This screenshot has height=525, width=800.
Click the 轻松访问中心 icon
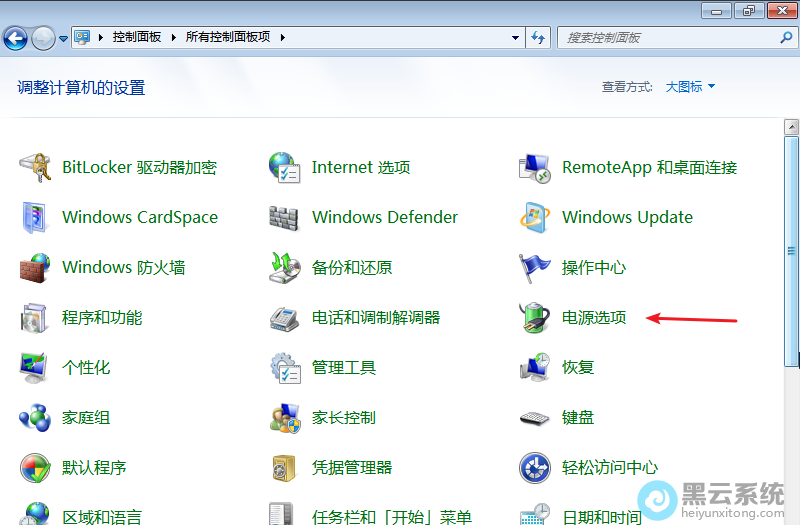click(x=535, y=468)
